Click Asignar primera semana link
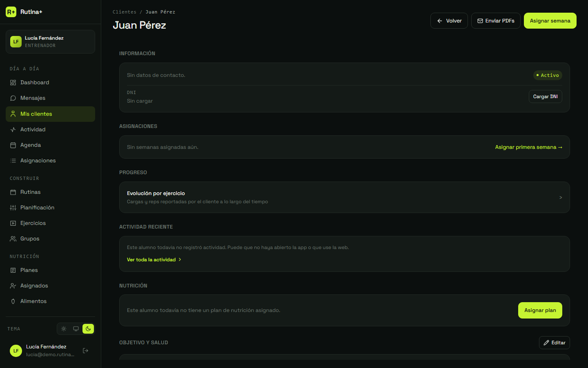This screenshot has height=368, width=588. (529, 147)
